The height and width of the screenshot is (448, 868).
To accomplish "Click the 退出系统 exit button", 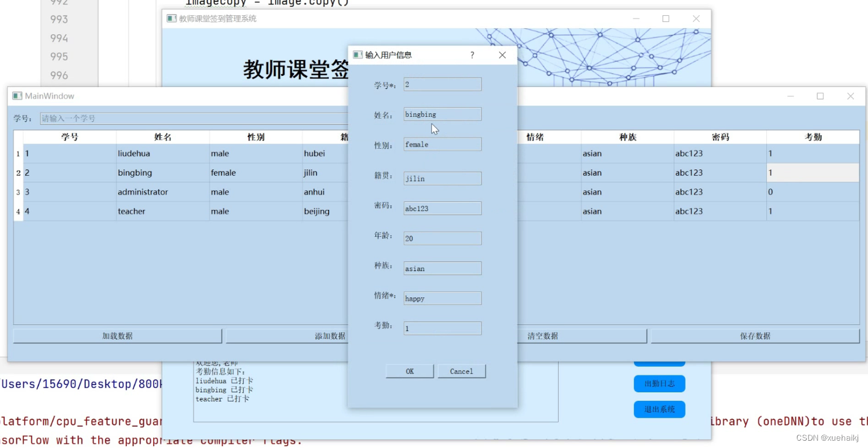I will 659,409.
